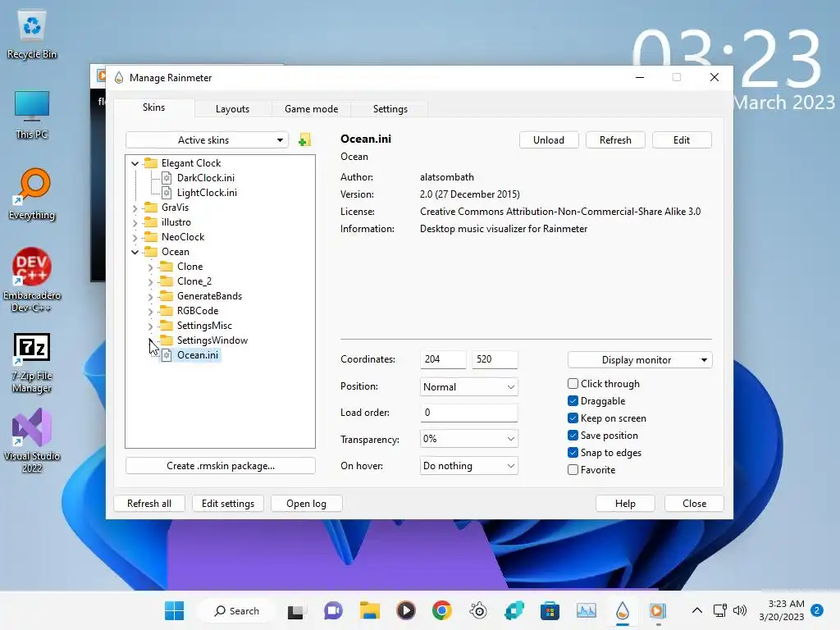The image size is (840, 630).
Task: Disable Snap to edges checkbox
Action: 573,452
